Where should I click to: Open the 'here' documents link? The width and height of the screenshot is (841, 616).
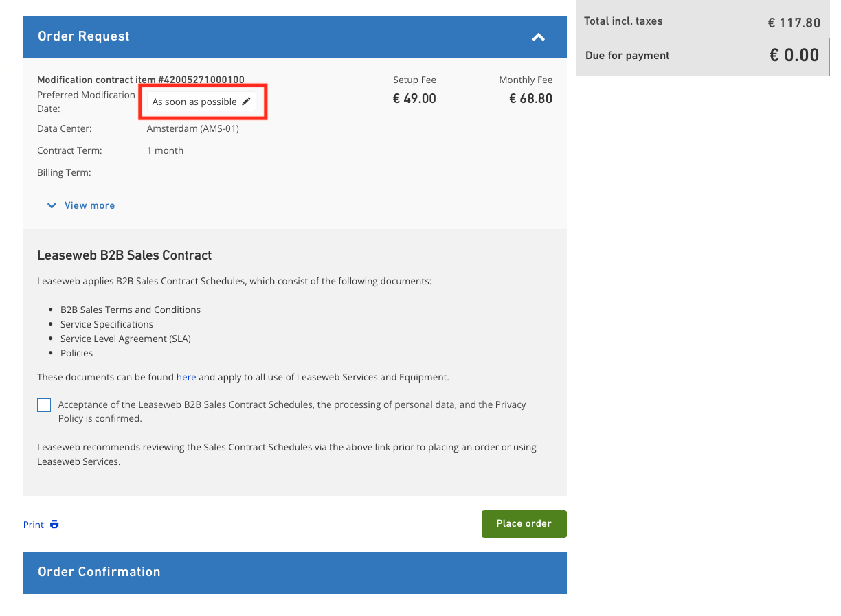click(x=186, y=377)
